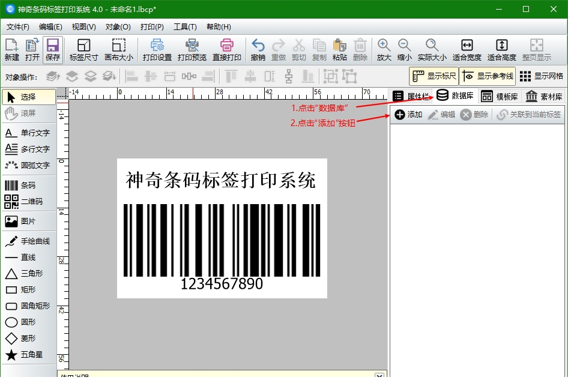Viewport: 568px width, 392px height.
Task: Click 适合宽度 fit width button
Action: (467, 50)
